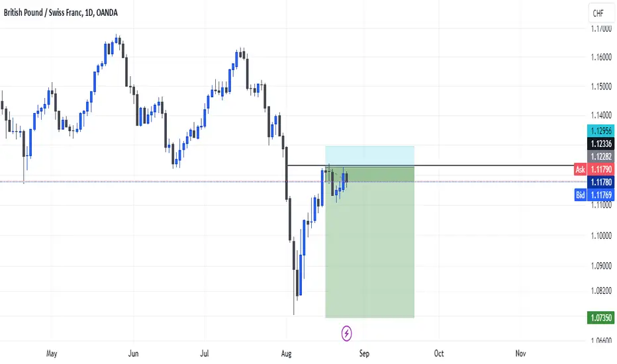Click the Oct label on time axis

(x=439, y=353)
